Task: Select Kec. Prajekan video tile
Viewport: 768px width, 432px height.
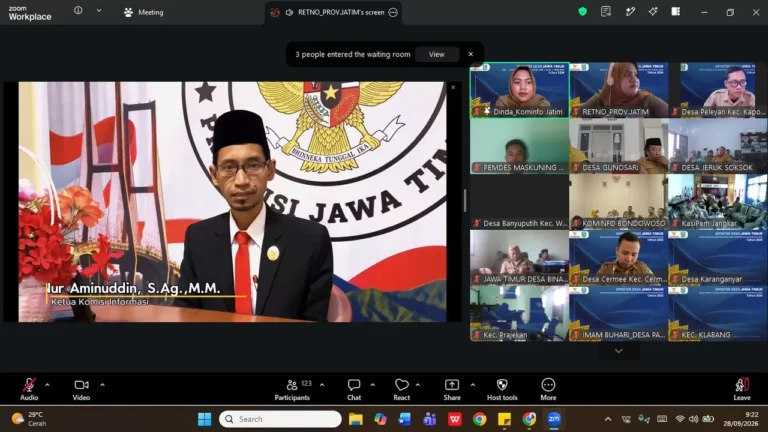Action: [x=520, y=313]
